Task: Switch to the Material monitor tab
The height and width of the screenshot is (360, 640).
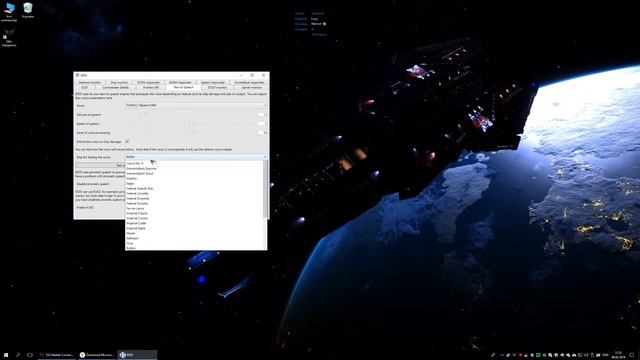Action: pyautogui.click(x=89, y=82)
